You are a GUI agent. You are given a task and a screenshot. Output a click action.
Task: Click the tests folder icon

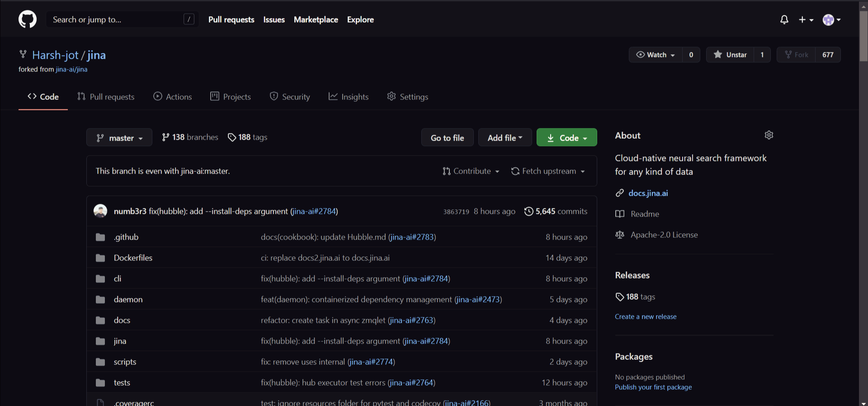click(x=100, y=382)
